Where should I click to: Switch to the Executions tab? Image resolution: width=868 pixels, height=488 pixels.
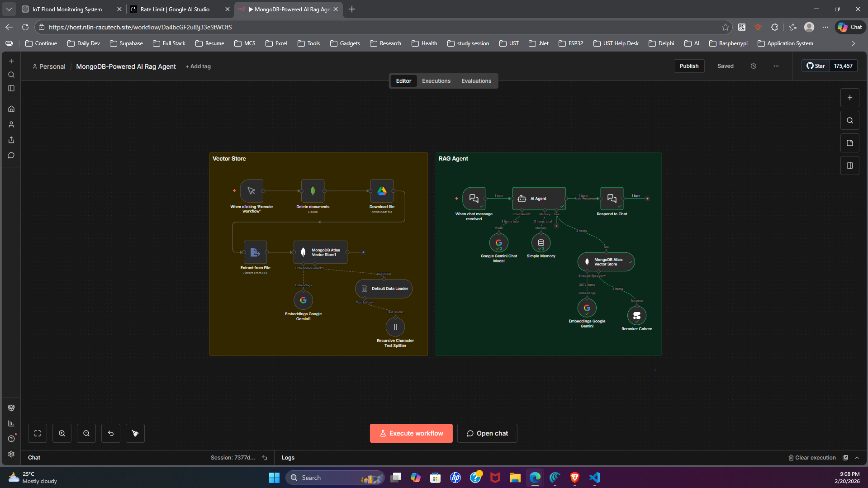(x=436, y=81)
